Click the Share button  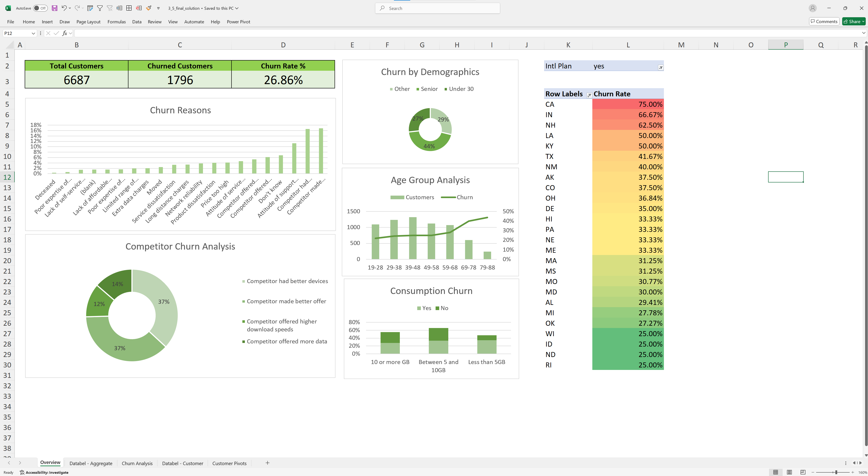point(854,22)
